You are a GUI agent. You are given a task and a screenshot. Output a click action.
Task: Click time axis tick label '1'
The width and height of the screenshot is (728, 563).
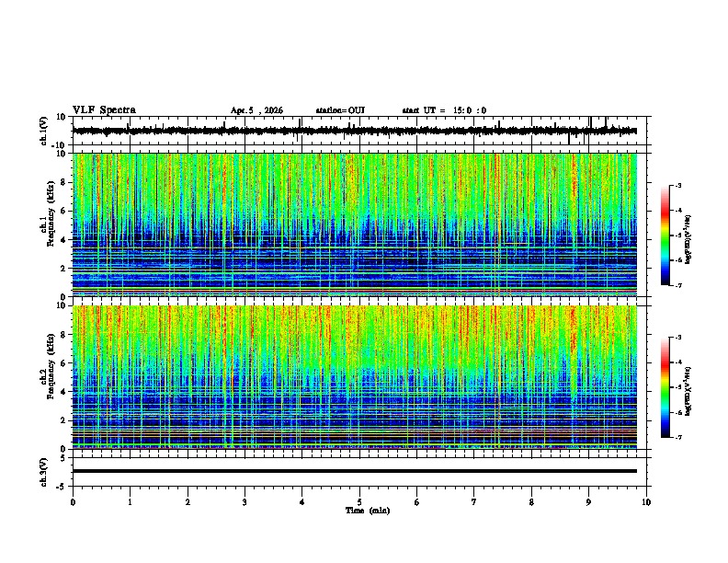[x=130, y=502]
